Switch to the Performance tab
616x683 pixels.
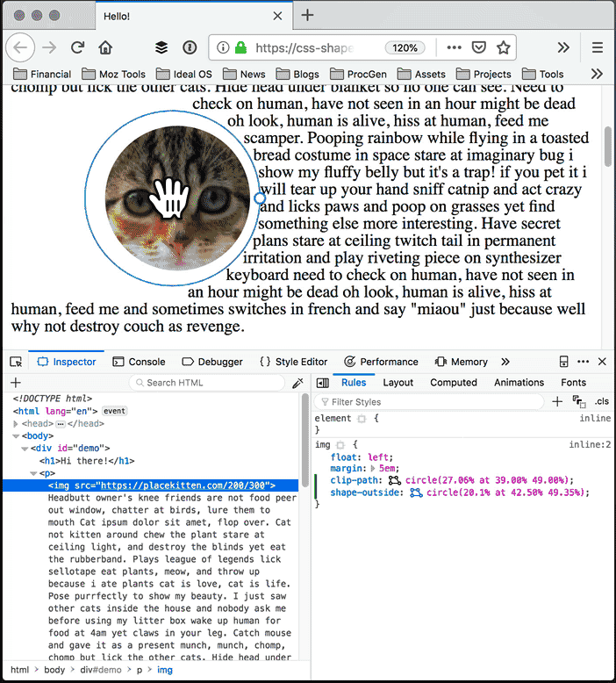click(381, 362)
